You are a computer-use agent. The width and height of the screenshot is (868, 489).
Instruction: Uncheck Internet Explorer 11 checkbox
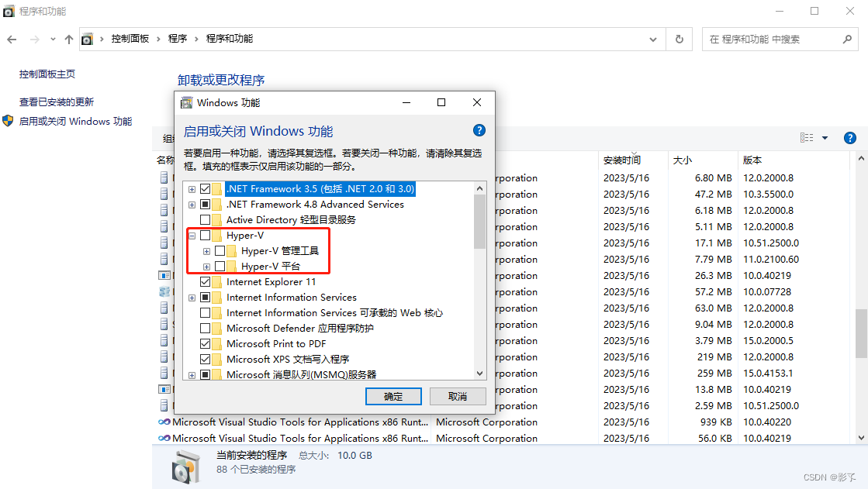tap(205, 281)
